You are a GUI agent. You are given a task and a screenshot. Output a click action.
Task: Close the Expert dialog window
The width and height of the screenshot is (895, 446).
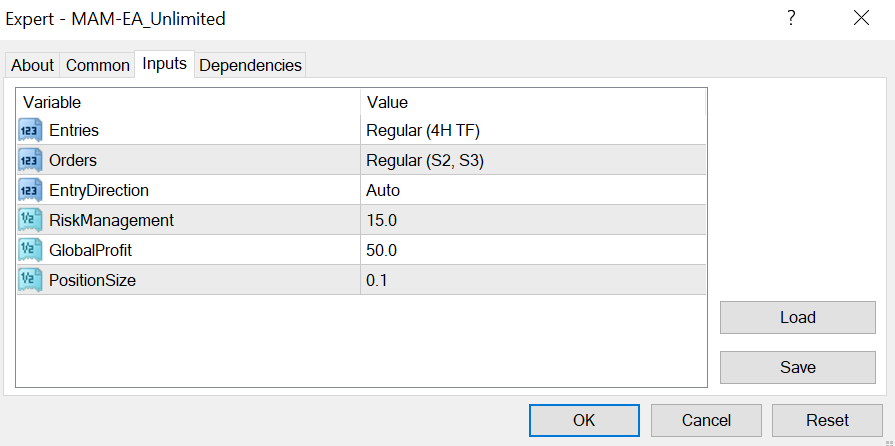pyautogui.click(x=861, y=18)
